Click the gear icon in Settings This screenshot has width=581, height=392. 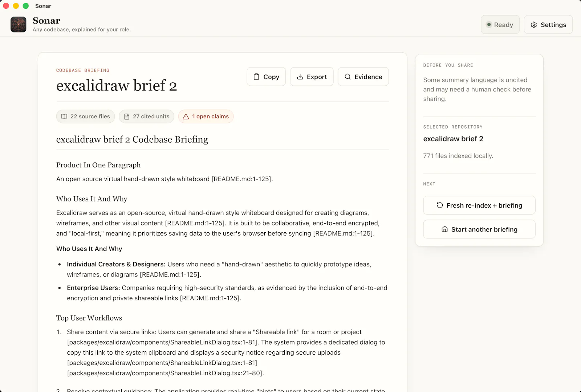click(x=534, y=25)
